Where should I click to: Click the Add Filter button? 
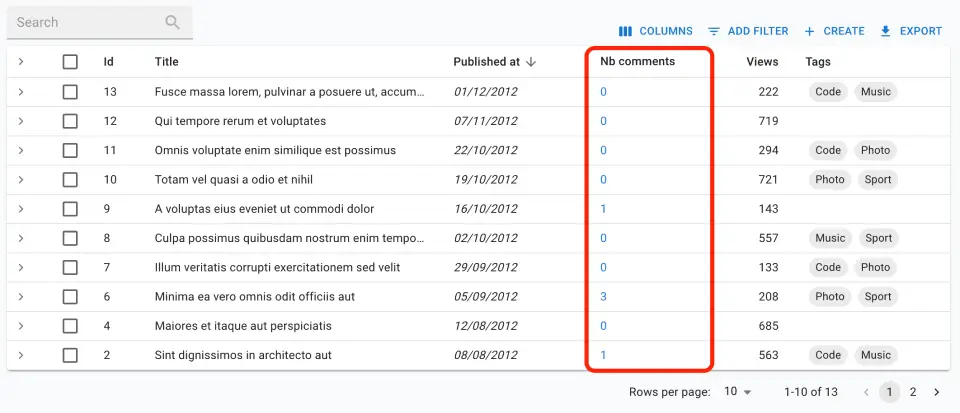click(748, 31)
